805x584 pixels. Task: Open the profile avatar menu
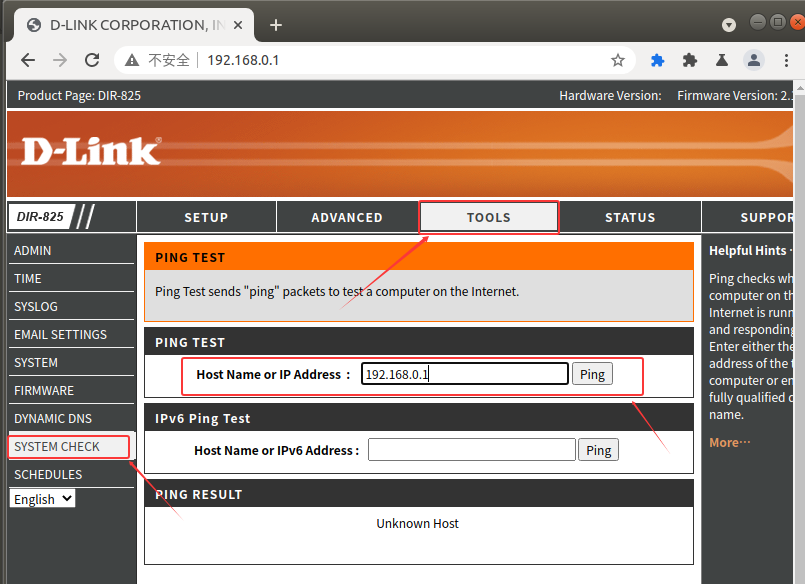[x=754, y=61]
